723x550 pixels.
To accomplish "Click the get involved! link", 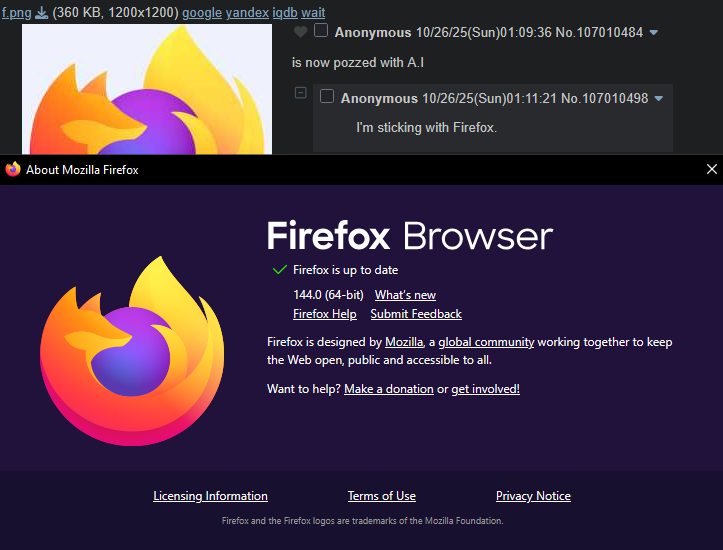I will coord(486,389).
